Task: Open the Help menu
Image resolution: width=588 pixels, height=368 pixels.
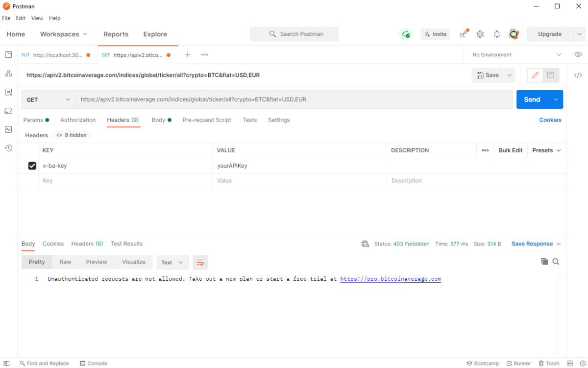Action: pyautogui.click(x=55, y=18)
